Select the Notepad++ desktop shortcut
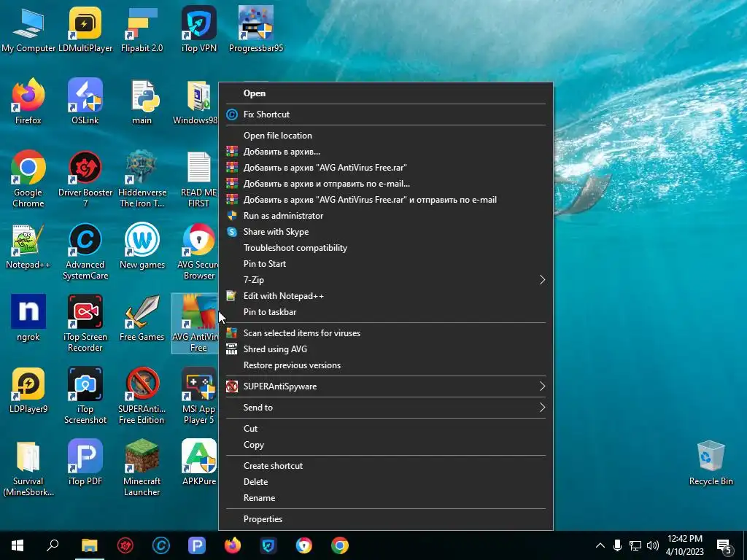 [28, 246]
